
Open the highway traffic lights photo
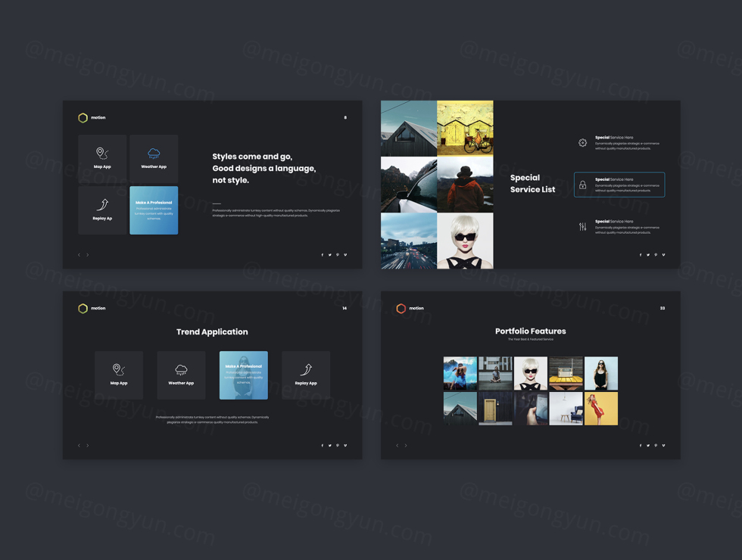[409, 241]
